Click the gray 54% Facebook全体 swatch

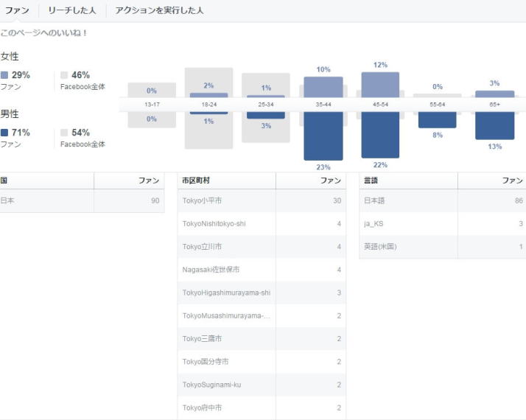coord(64,133)
